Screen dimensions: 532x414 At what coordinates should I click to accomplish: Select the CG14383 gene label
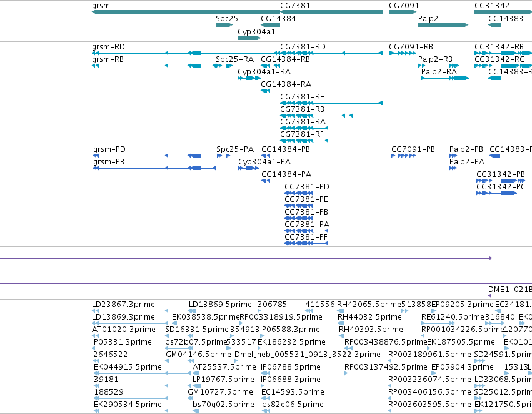pyautogui.click(x=506, y=19)
